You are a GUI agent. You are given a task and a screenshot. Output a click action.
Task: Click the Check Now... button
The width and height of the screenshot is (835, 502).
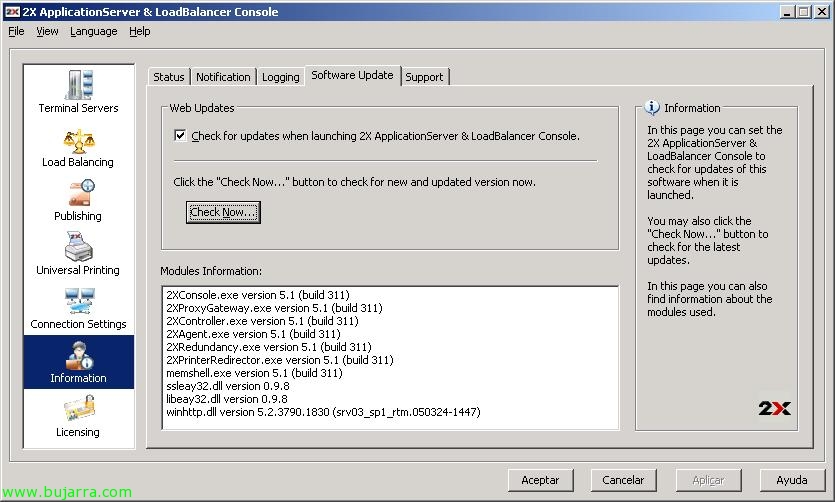(x=223, y=212)
